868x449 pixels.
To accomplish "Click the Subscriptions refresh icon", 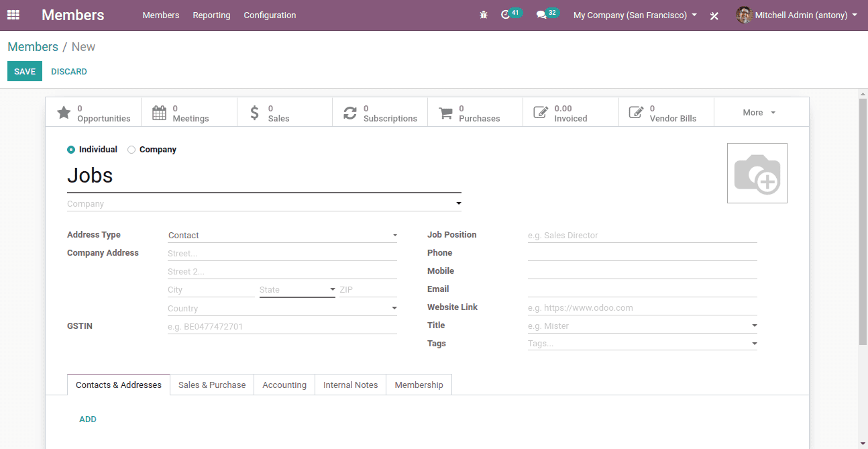I will [350, 113].
